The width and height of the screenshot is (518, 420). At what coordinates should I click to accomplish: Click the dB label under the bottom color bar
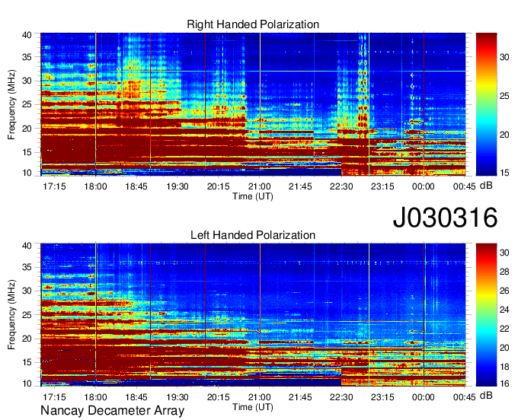click(486, 396)
